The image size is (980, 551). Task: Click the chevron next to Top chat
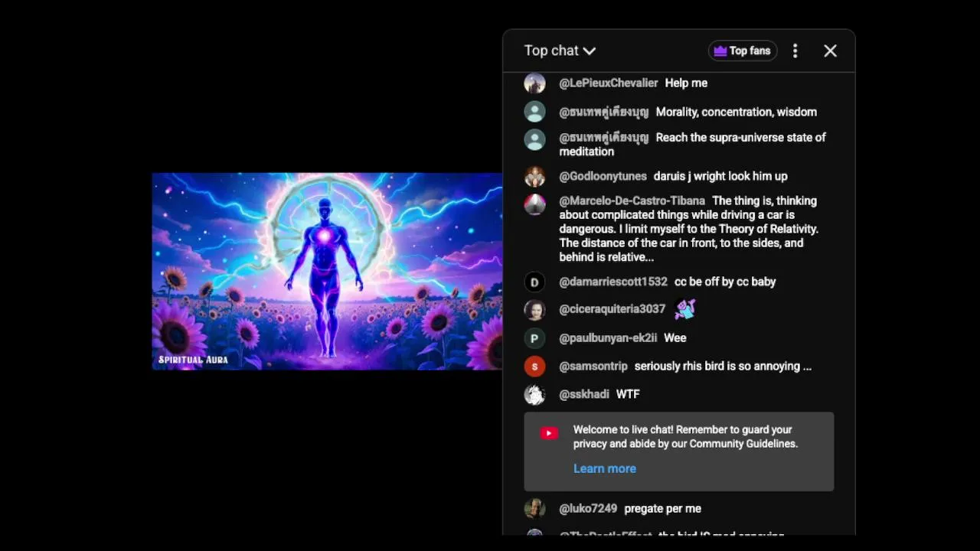pyautogui.click(x=589, y=51)
